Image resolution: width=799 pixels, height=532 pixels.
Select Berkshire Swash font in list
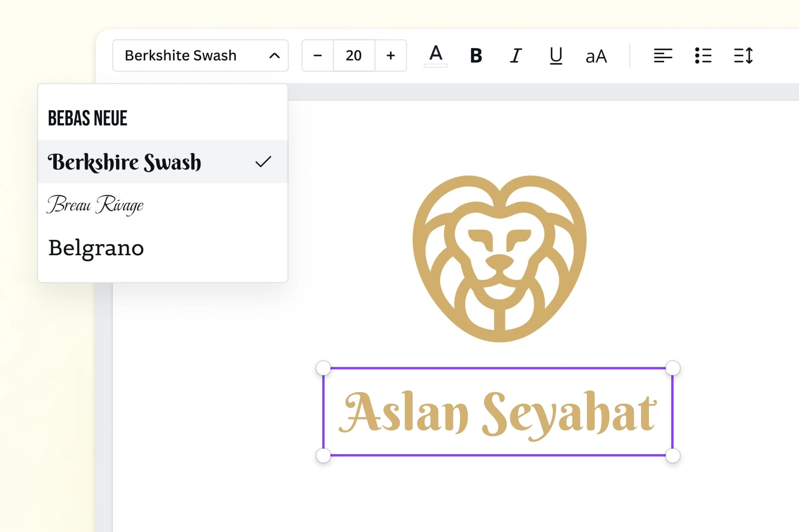(163, 161)
